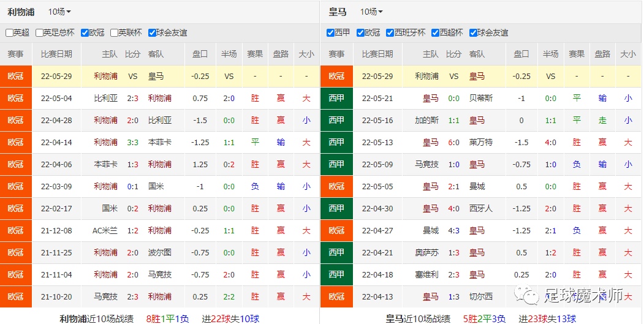Image resolution: width=644 pixels, height=324 pixels.
Task: Open team AC米兰 in the 21-12-08 row
Action: [105, 231]
